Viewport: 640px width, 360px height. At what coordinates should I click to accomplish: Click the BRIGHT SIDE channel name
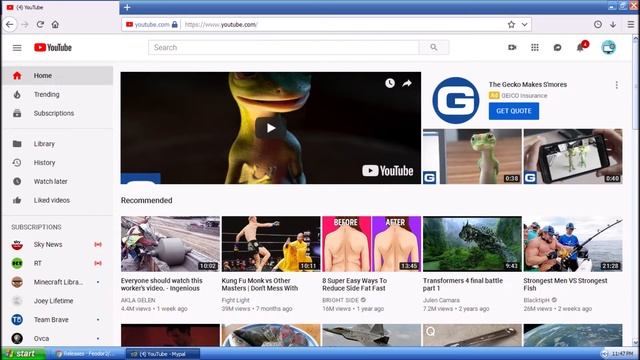[340, 300]
